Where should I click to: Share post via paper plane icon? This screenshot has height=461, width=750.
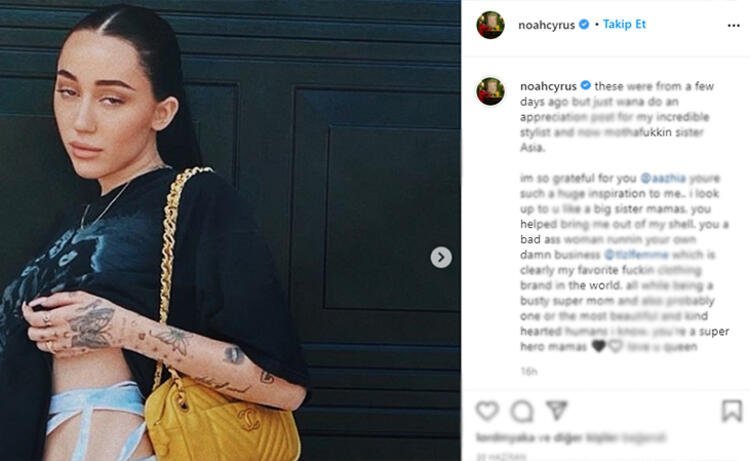[556, 410]
